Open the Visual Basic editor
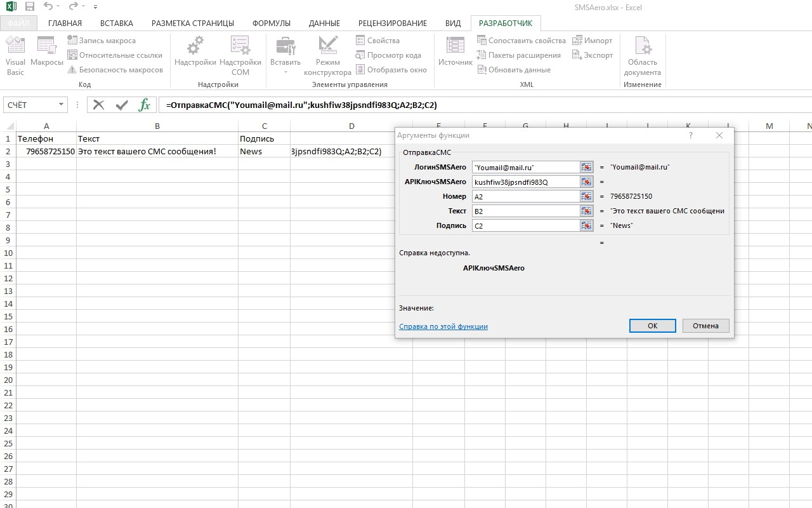 15,56
